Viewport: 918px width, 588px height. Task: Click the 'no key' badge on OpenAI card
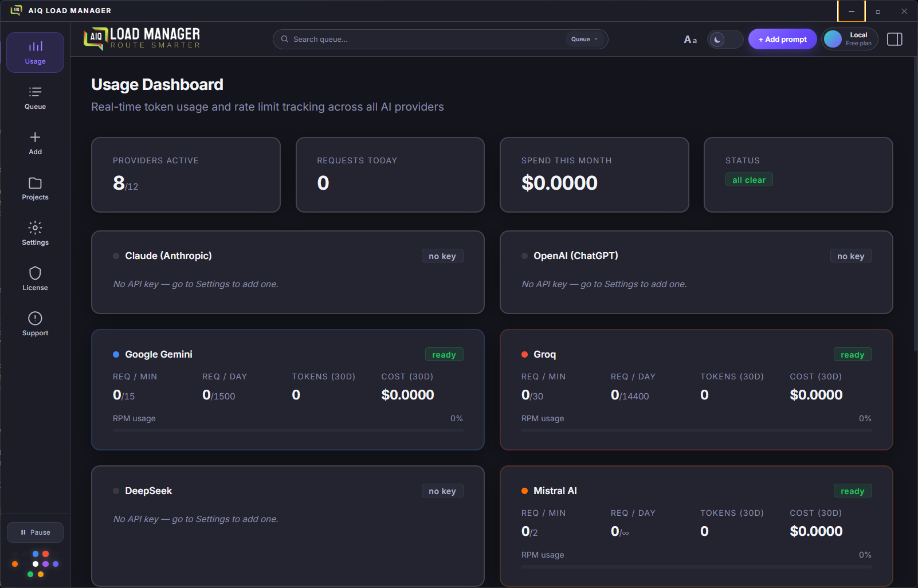(x=851, y=256)
